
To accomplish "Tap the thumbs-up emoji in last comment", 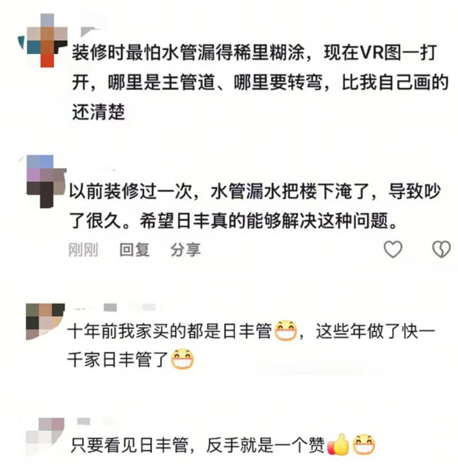I will [x=338, y=444].
